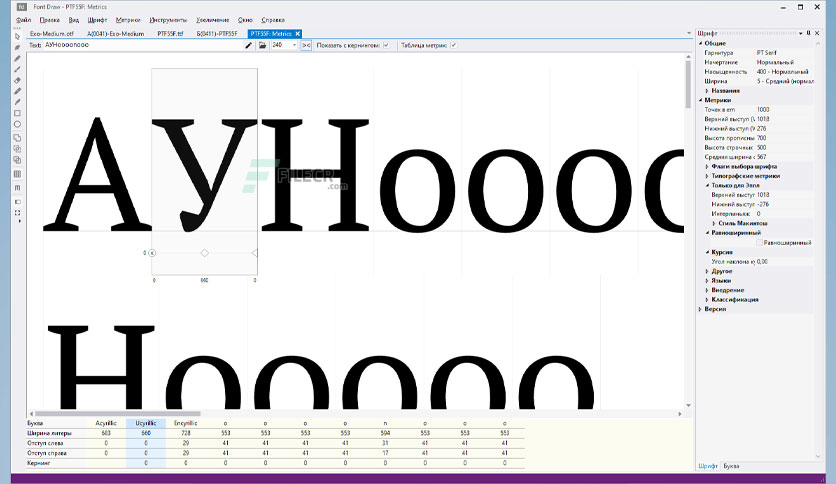Click the panel layout icon above the frame icon
Image resolution: width=836 pixels, height=484 pixels.
pyautogui.click(x=18, y=202)
